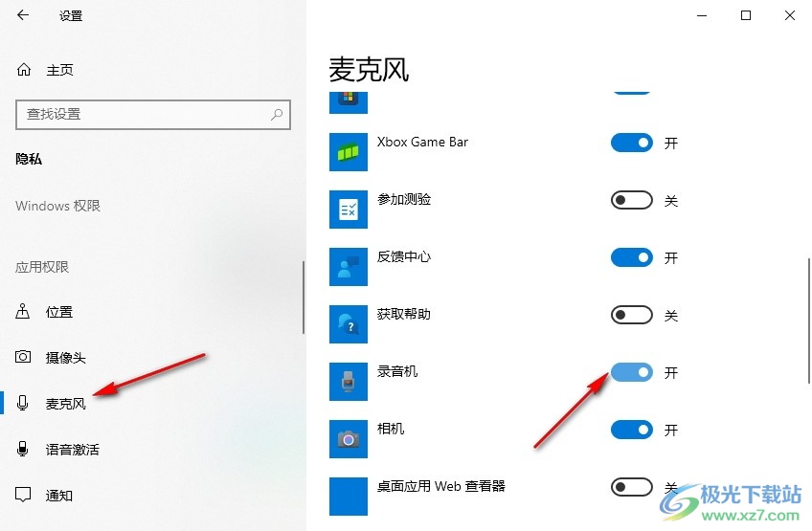Click the 获取帮助 app icon

[349, 324]
